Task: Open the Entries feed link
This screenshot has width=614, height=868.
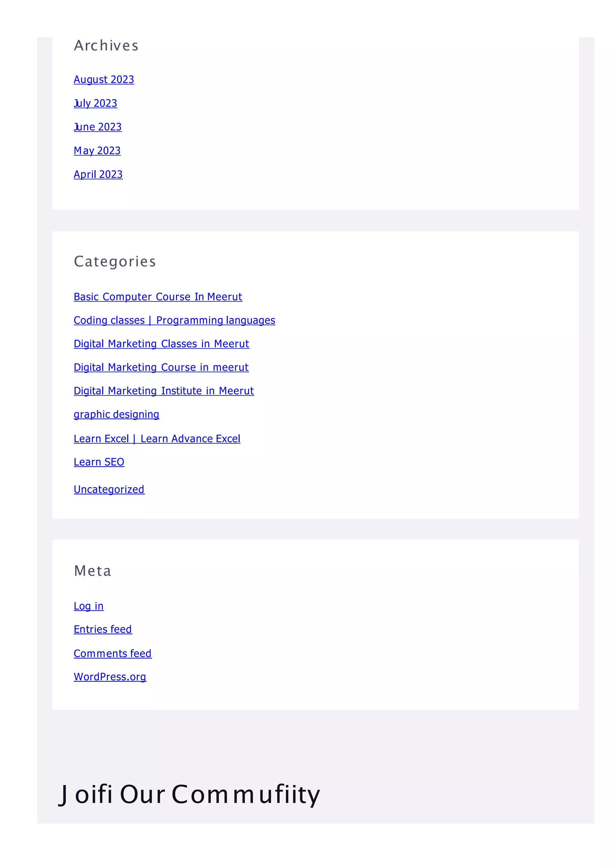Action: tap(103, 630)
